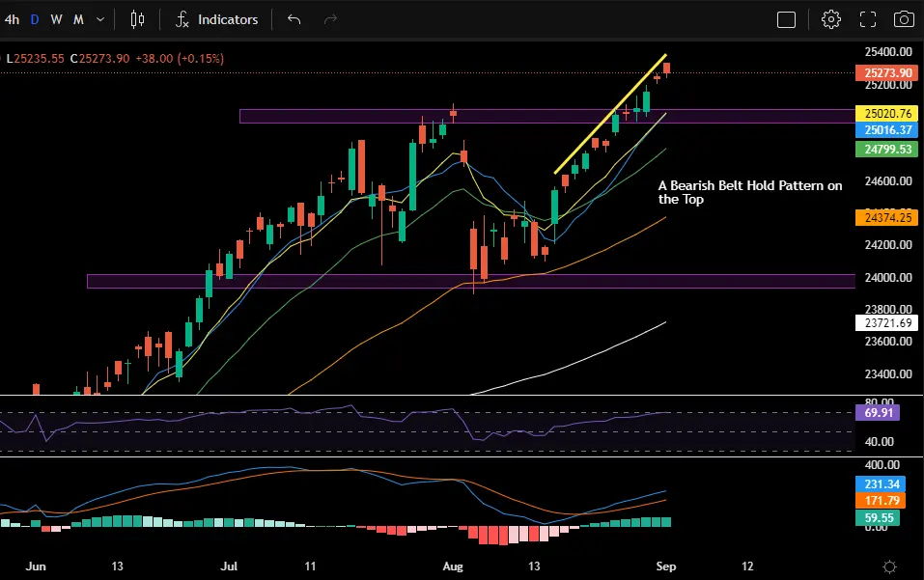Select the monthly M timeframe
The width and height of the screenshot is (924, 580).
coord(78,19)
